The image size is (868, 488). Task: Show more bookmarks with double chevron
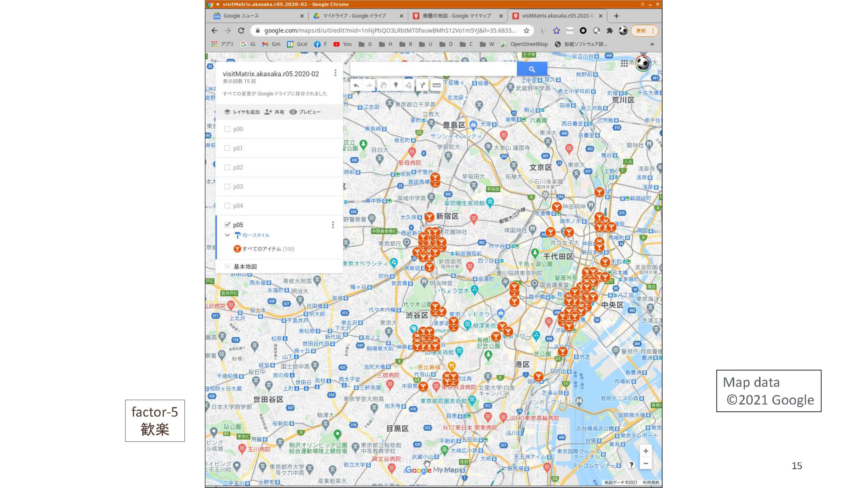click(652, 44)
